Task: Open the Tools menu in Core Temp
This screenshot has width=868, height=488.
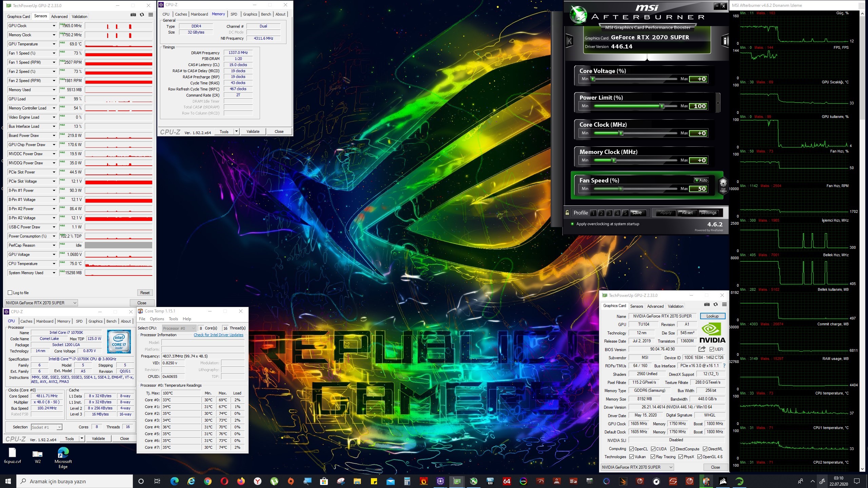Action: (x=173, y=319)
